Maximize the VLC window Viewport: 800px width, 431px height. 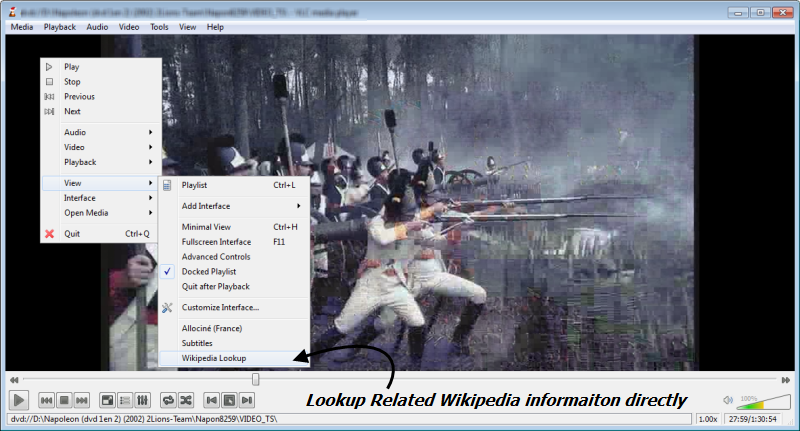coord(760,12)
